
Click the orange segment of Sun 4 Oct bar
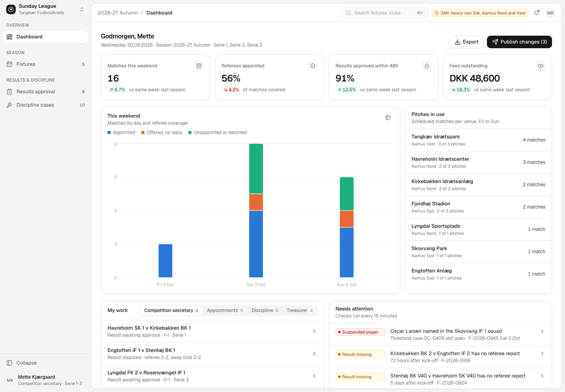coord(347,219)
